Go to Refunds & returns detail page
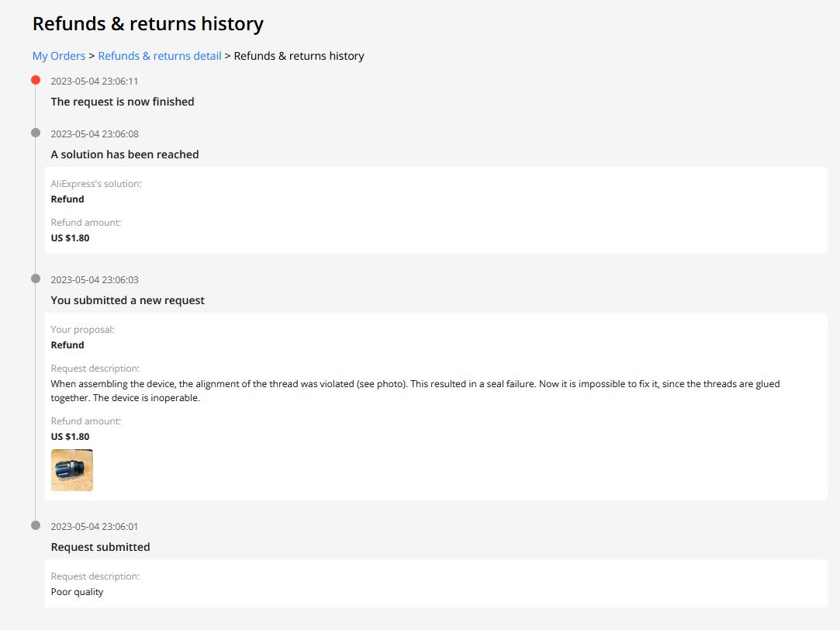 (160, 56)
